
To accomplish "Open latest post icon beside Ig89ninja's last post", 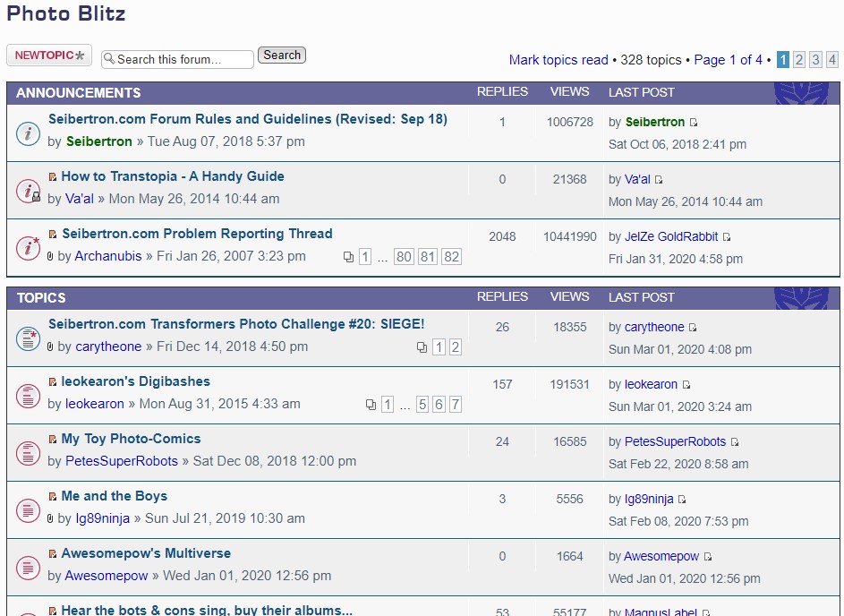I will tap(682, 499).
